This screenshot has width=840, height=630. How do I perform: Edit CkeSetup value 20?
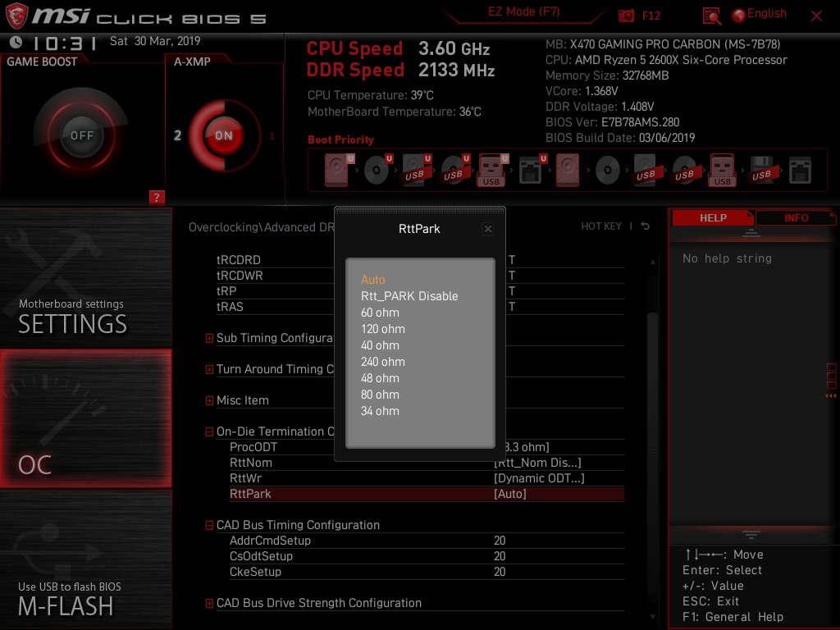click(x=500, y=572)
